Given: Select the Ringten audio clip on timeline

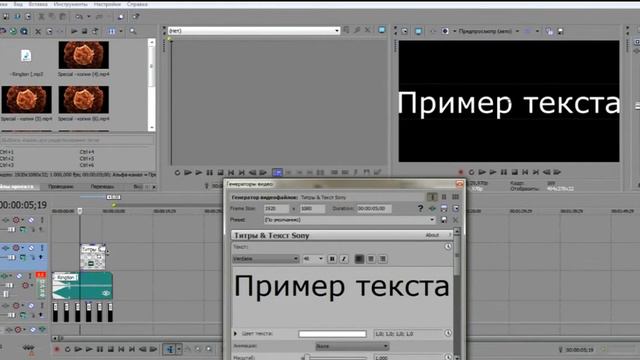Looking at the screenshot, I should tap(82, 286).
